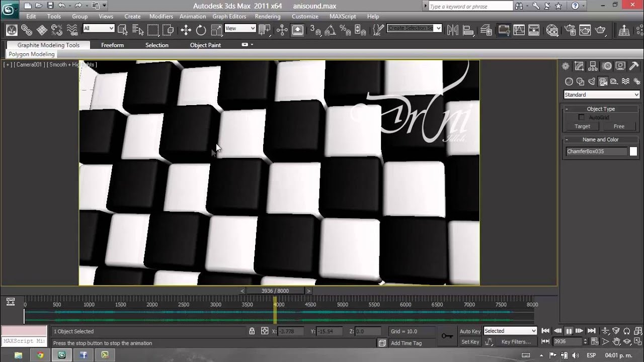Open the Curve Editor from the toolbar
The image size is (644, 362).
tap(518, 30)
